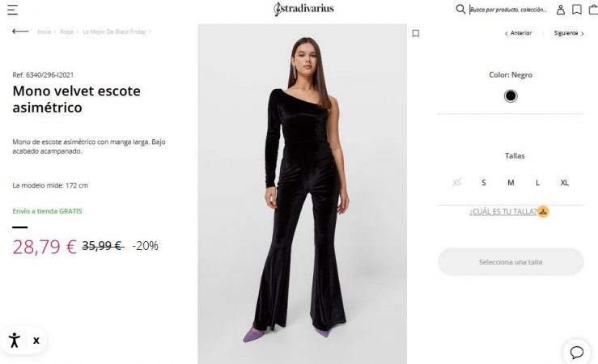Screen dimensions: 598x364
Task: Open the chat bubble icon
Action: [577, 352]
